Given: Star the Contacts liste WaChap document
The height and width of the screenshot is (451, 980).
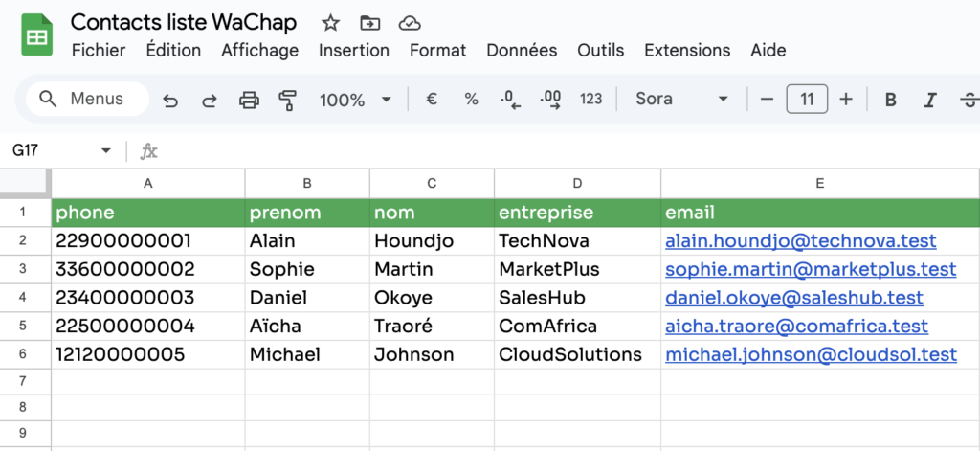Looking at the screenshot, I should point(330,23).
